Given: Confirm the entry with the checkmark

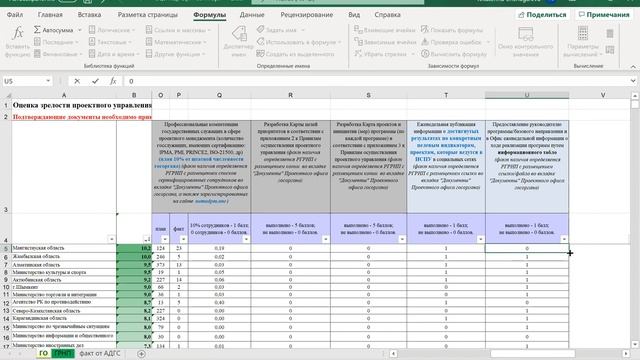Looking at the screenshot, I should (x=95, y=81).
